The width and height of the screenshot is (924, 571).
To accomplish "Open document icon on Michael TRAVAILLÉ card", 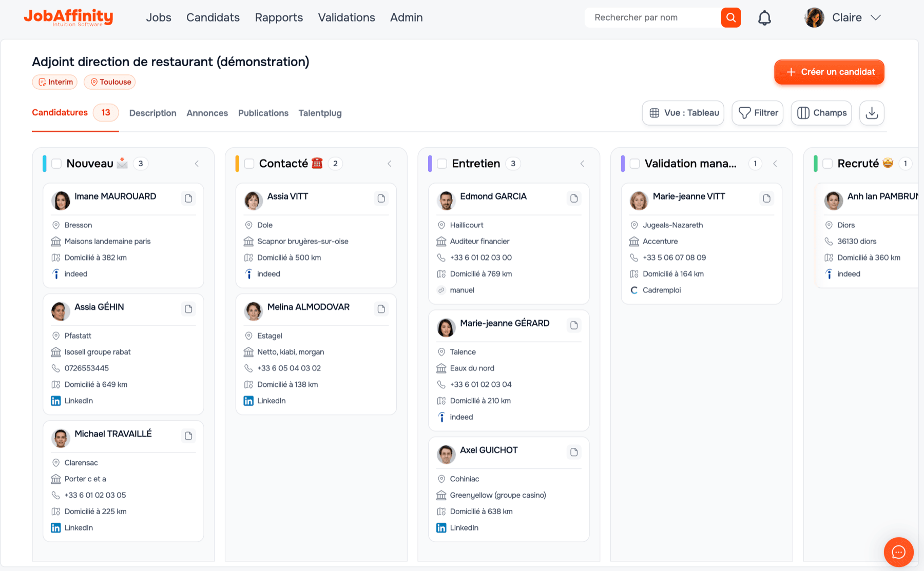I will 188,436.
